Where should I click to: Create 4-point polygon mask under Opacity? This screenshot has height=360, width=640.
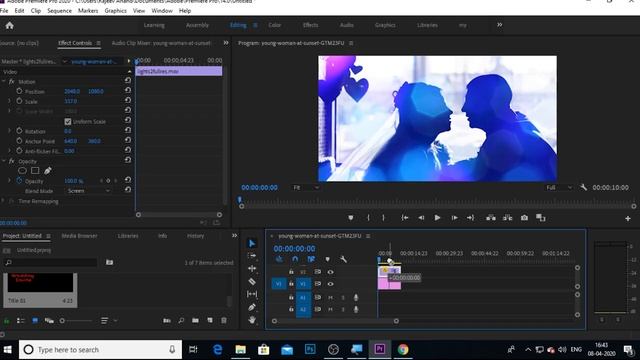click(x=35, y=171)
